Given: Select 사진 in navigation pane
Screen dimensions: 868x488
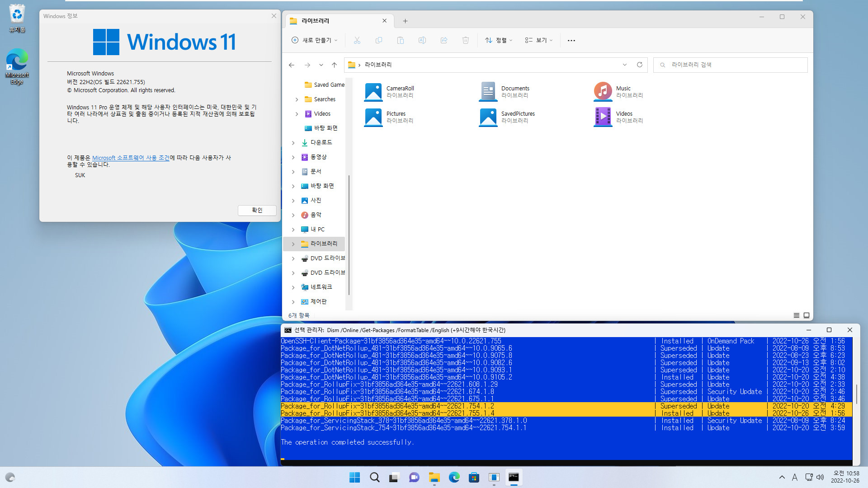Looking at the screenshot, I should (316, 201).
